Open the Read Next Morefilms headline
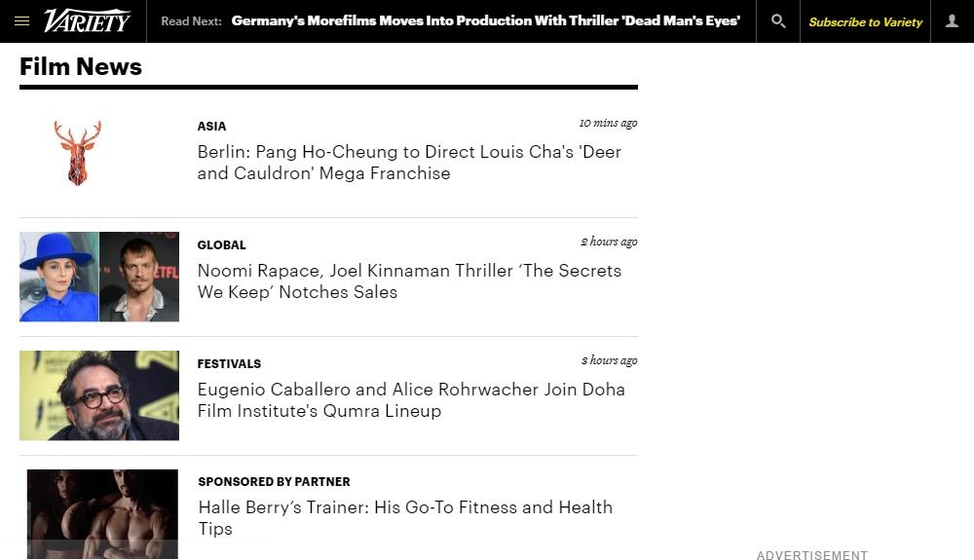974x560 pixels. click(x=485, y=20)
